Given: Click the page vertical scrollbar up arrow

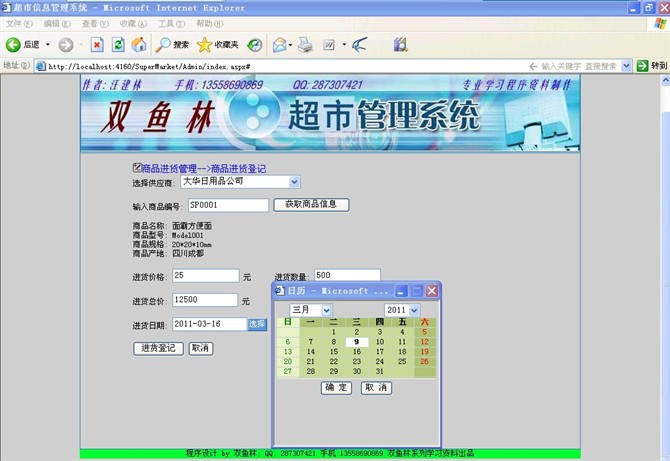Looking at the screenshot, I should pos(665,80).
